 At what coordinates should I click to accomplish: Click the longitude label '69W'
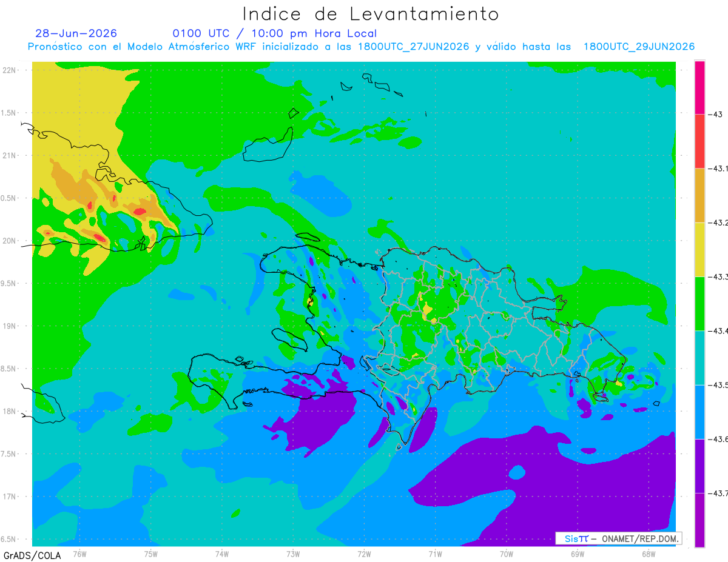coord(578,554)
